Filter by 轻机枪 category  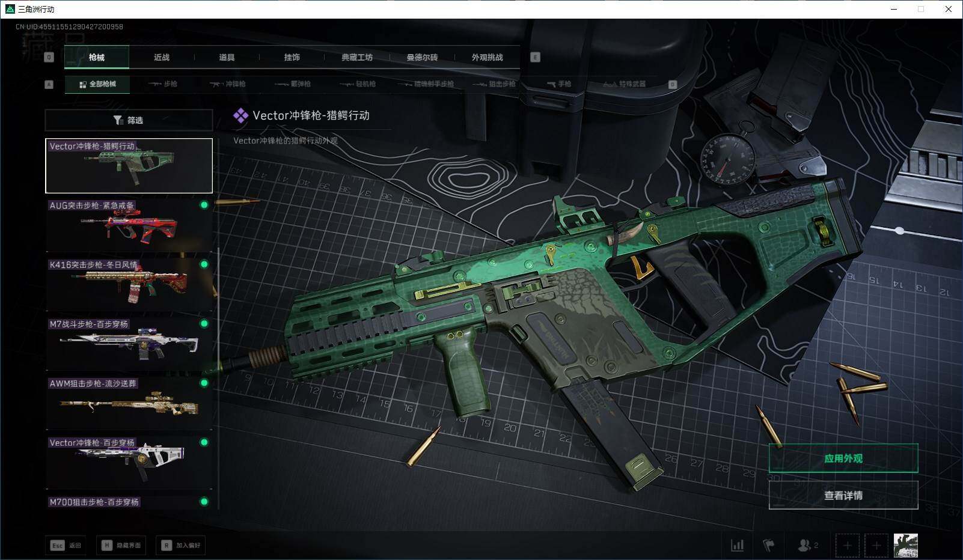[x=357, y=84]
